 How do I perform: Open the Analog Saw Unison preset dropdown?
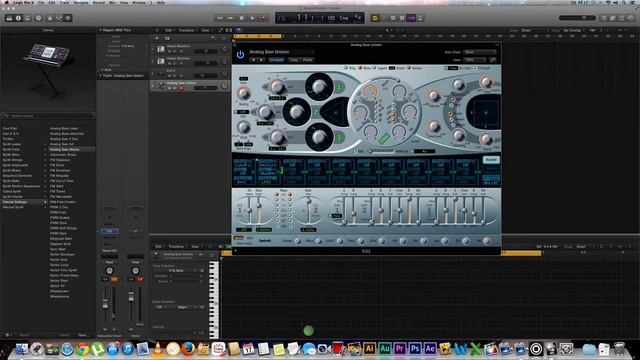(282, 52)
